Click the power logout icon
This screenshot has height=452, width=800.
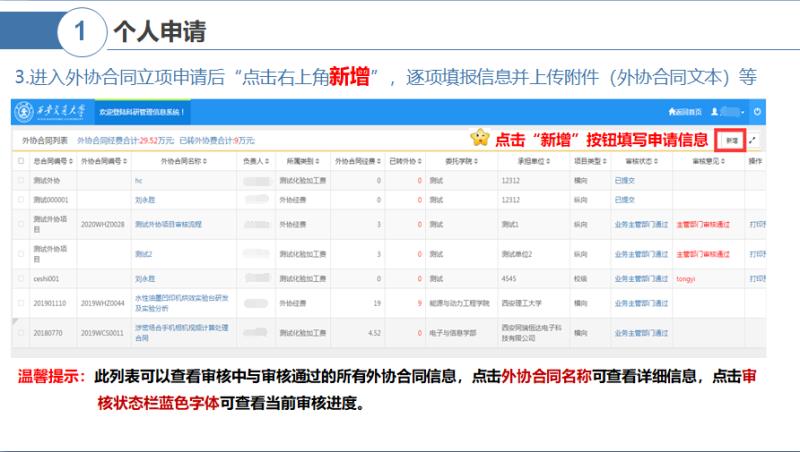point(757,111)
